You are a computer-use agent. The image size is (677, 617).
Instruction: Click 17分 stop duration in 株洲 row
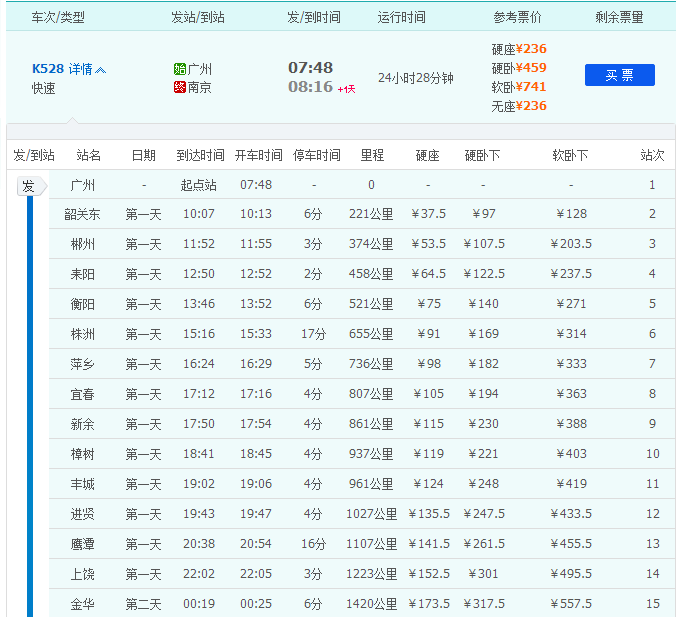tap(314, 334)
